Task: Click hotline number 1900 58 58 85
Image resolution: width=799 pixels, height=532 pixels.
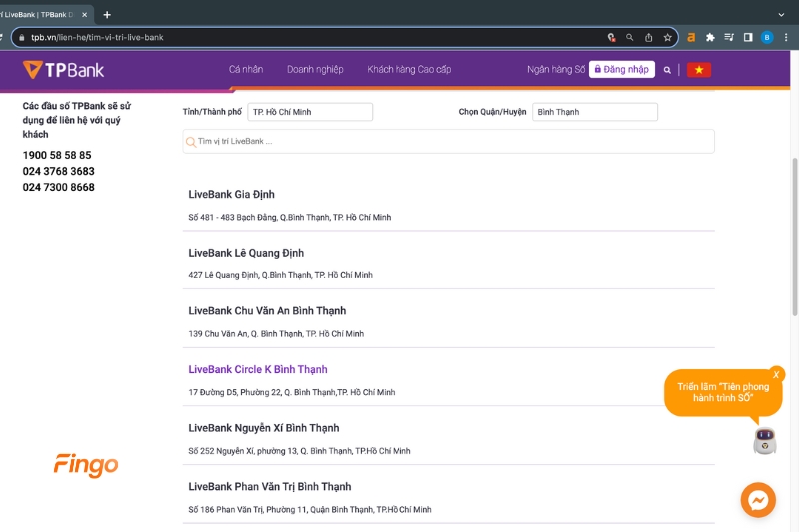Action: click(57, 155)
